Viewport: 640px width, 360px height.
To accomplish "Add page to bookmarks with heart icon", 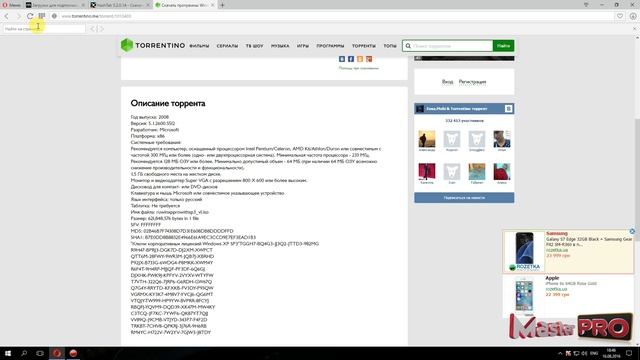I will 620,16.
